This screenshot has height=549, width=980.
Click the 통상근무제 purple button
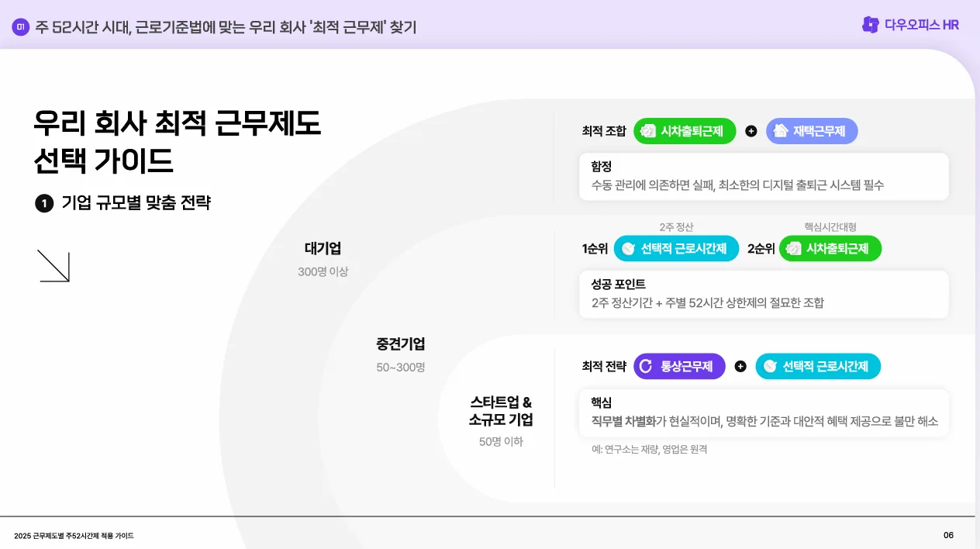[x=679, y=365]
